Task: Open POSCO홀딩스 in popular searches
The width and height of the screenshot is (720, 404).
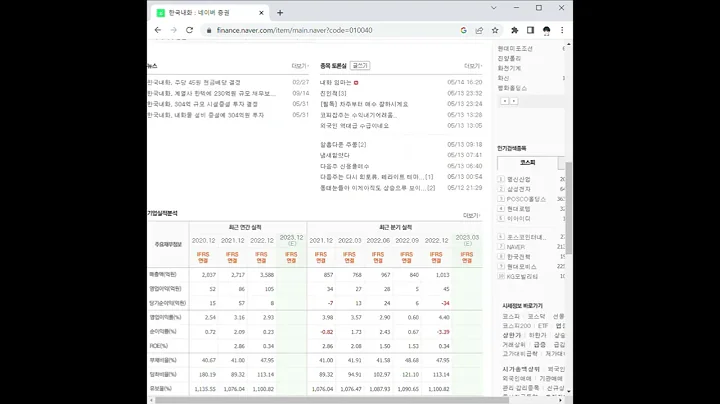Action: (526, 199)
